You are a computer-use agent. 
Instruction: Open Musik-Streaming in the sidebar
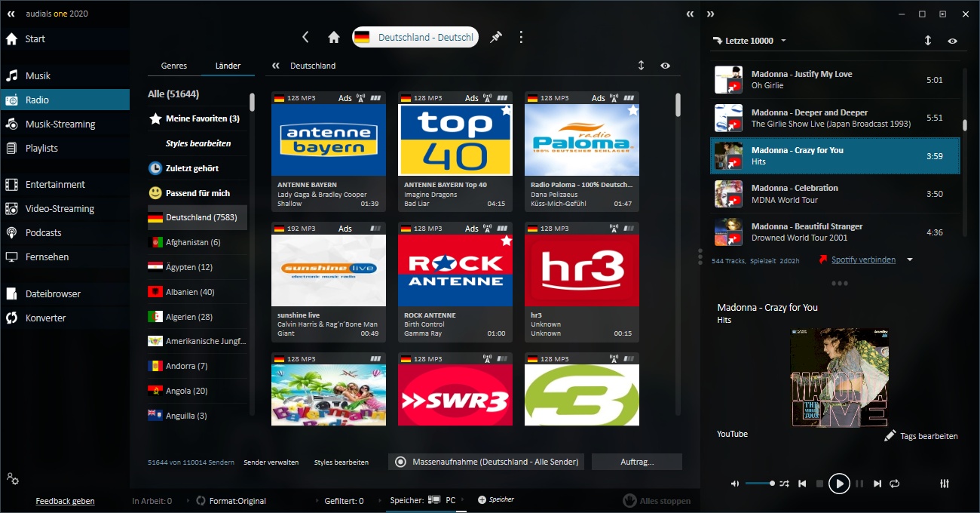65,124
